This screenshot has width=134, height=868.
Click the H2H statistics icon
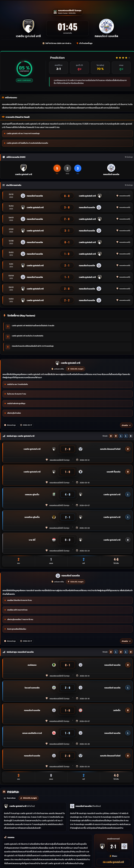pos(4,157)
